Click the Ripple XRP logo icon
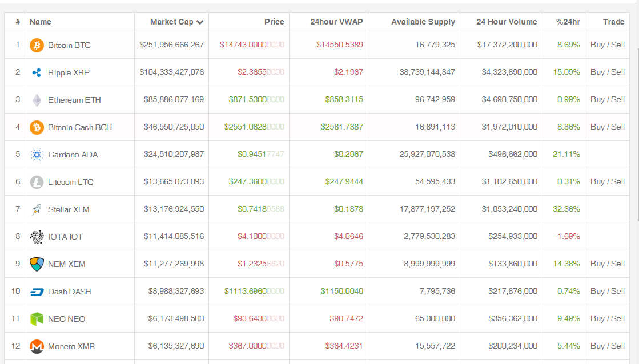The width and height of the screenshot is (639, 364). pyautogui.click(x=37, y=72)
